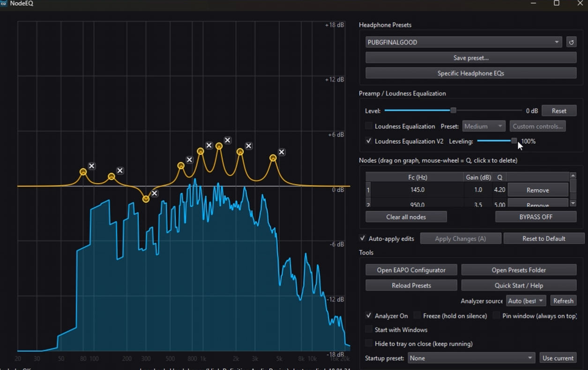Open the loudness Preset Medium dropdown

(x=484, y=126)
